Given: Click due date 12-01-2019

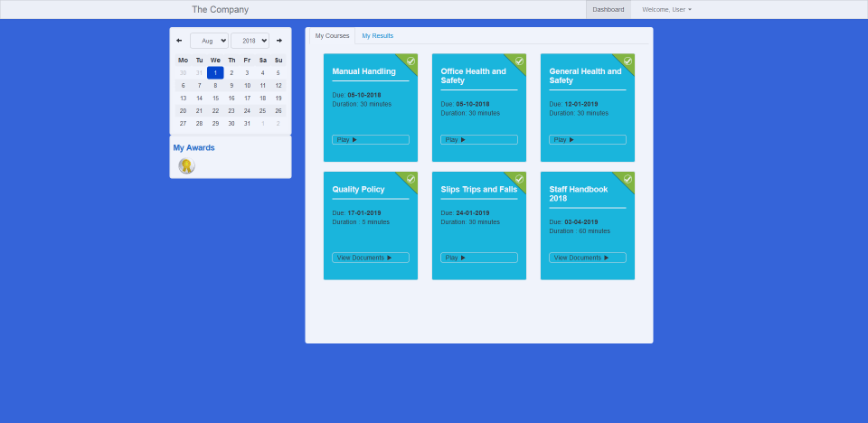Looking at the screenshot, I should click(581, 104).
